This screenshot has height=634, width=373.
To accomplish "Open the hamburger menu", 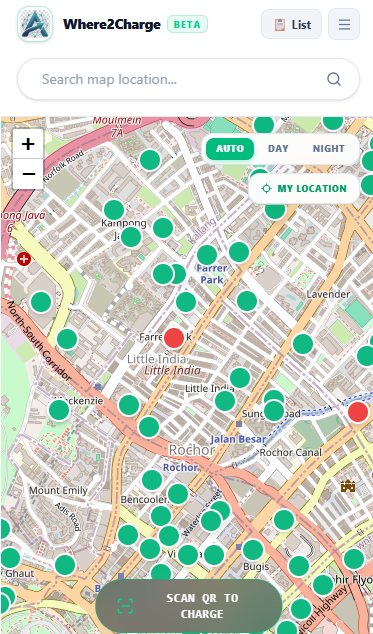I will [344, 24].
